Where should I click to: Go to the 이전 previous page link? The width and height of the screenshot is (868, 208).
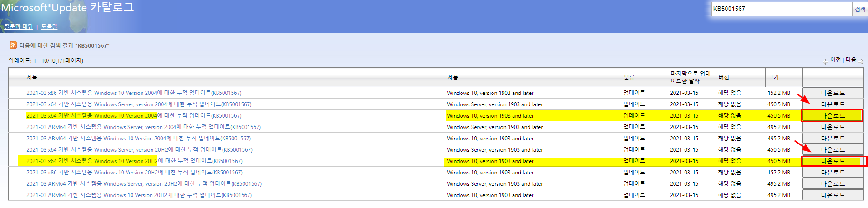point(835,60)
